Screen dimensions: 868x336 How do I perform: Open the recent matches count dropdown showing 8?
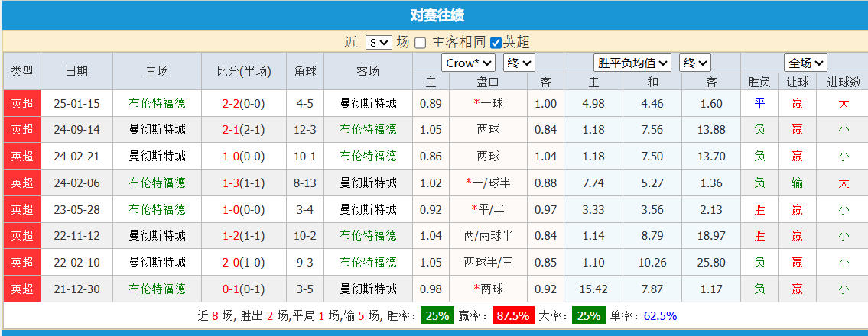tap(379, 43)
